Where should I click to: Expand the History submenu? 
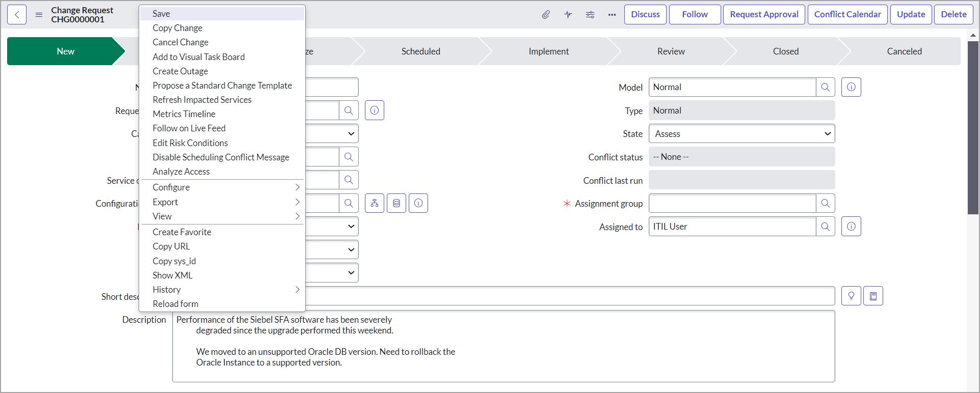tap(223, 290)
